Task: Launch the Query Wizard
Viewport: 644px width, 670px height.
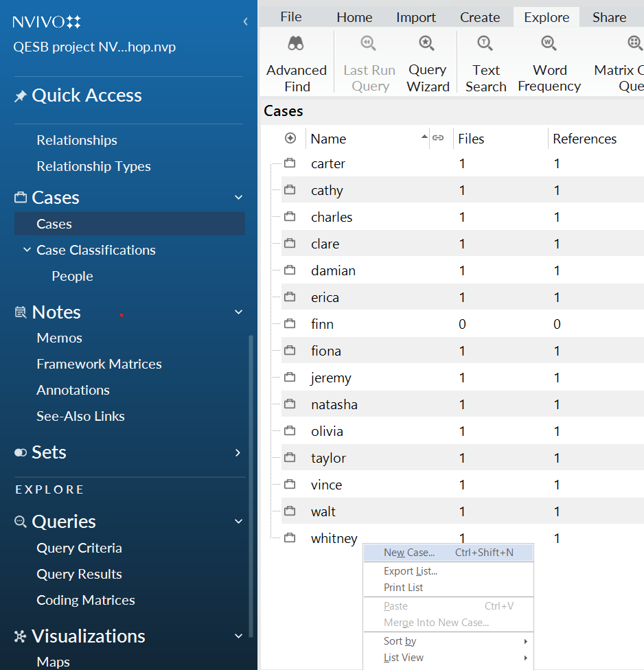Action: pos(428,62)
